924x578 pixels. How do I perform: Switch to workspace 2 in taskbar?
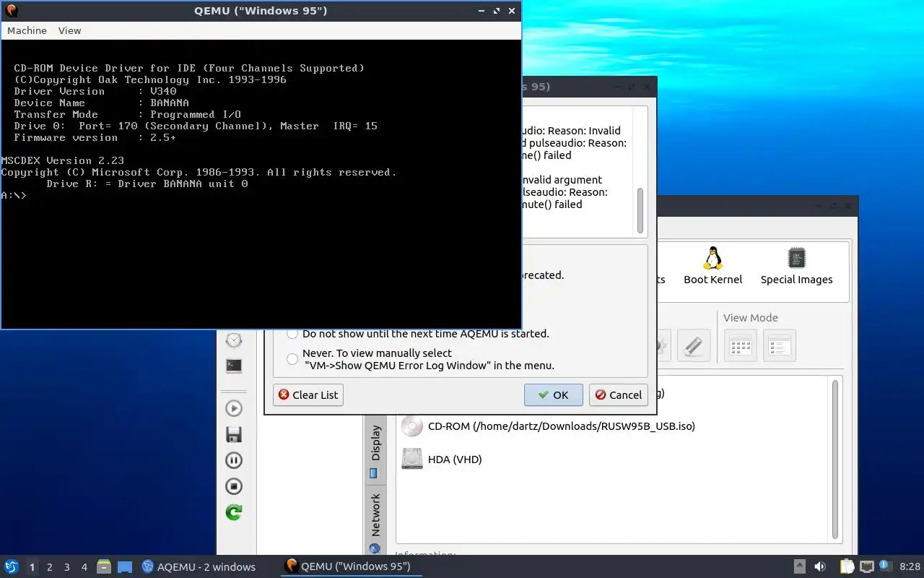click(49, 567)
